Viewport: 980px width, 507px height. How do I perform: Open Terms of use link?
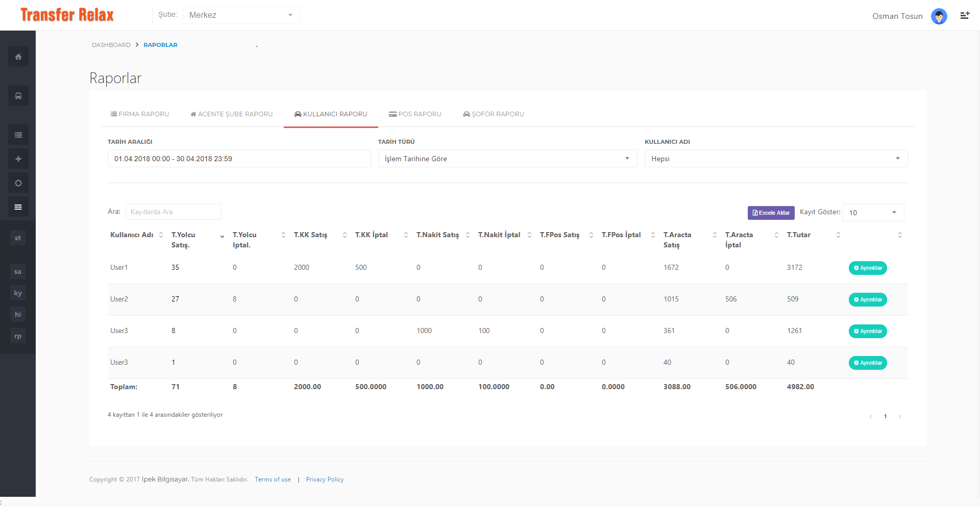pyautogui.click(x=273, y=479)
